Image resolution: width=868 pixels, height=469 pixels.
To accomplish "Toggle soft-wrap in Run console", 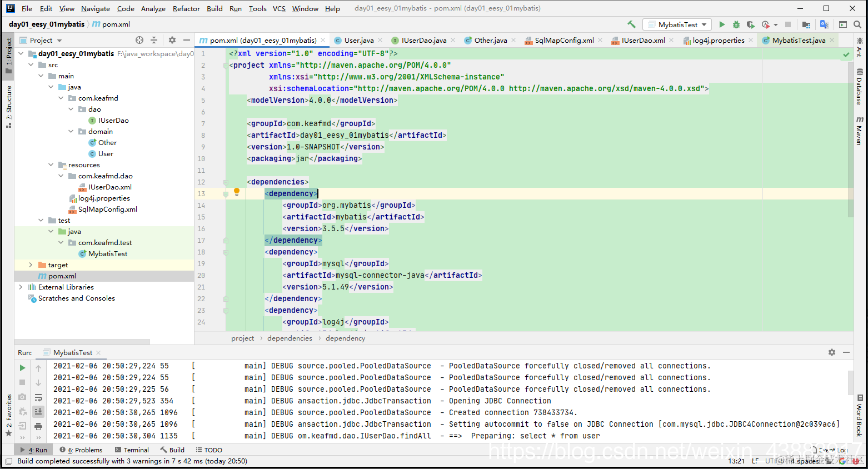I will pyautogui.click(x=38, y=397).
